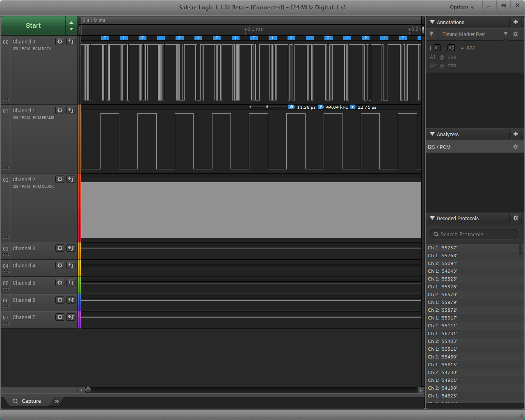Viewport: 525px width, 420px height.
Task: Open the Decoded Protocols settings gear
Action: pos(516,218)
